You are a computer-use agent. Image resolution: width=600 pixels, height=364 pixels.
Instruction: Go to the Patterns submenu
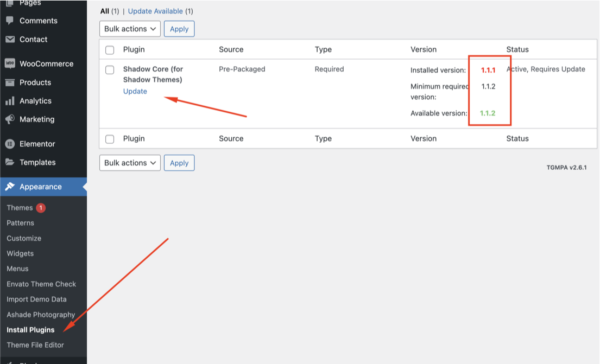(x=20, y=223)
